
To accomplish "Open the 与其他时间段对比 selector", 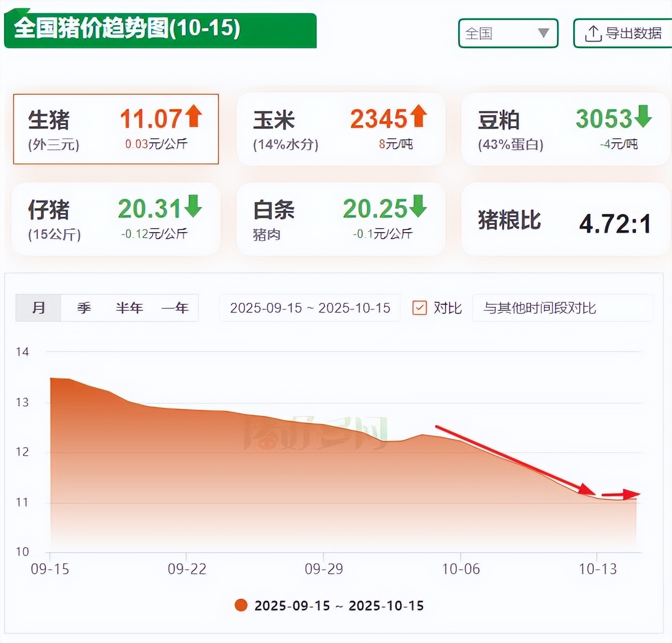I will click(562, 308).
